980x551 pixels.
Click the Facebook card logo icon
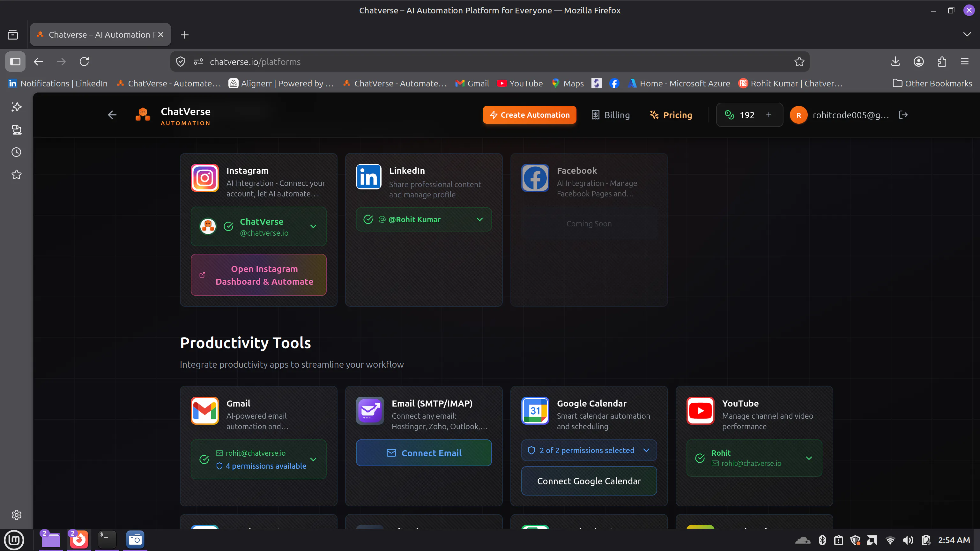535,178
